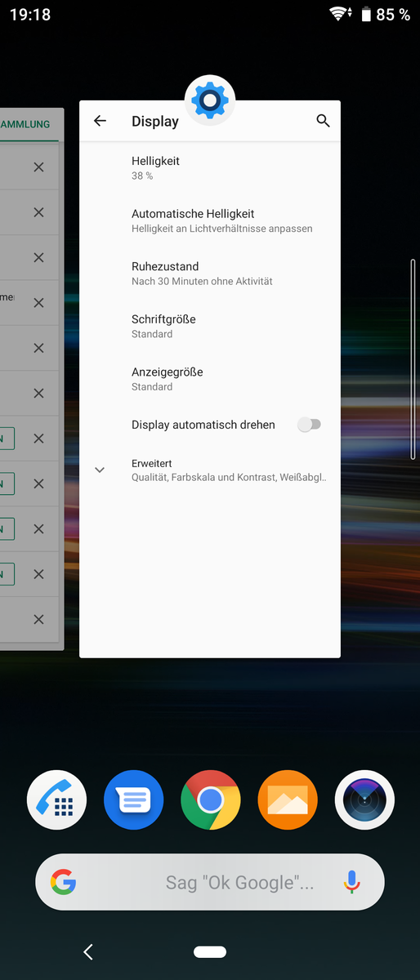Launch the Chrome browser
420x980 pixels.
tap(210, 800)
